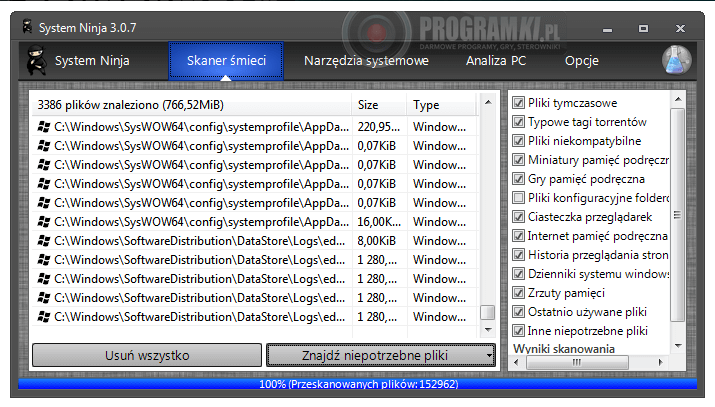Sort list by Size column header

tap(378, 105)
